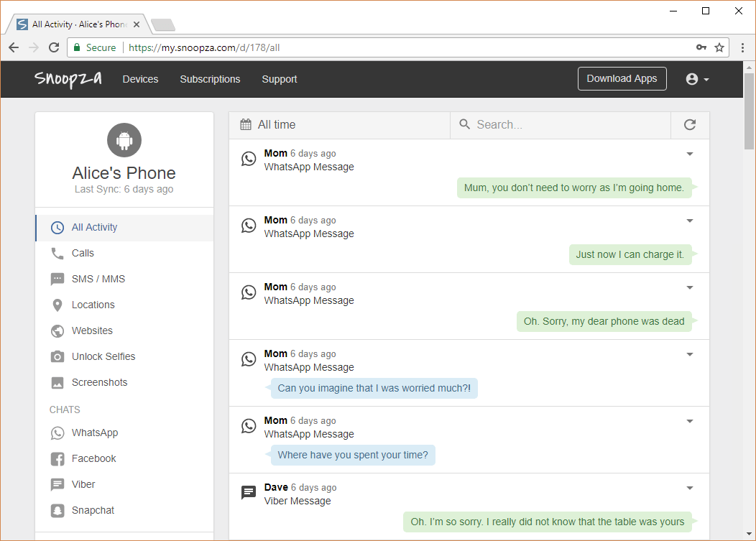Click the Unlock Selfies camera icon
This screenshot has width=756, height=541.
tap(57, 357)
